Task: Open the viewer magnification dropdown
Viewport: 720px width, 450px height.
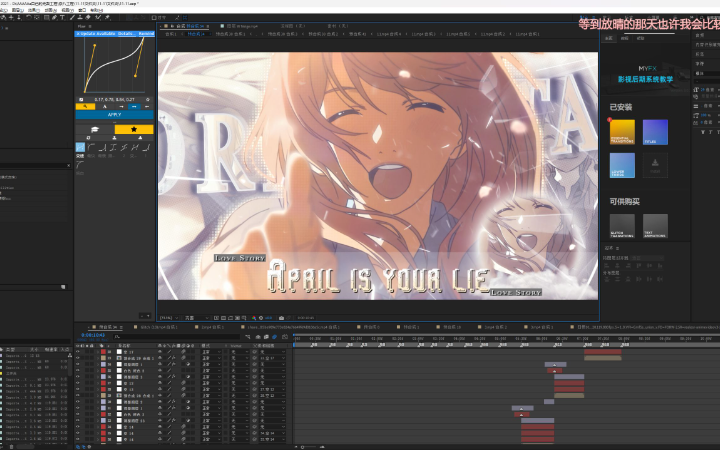Action: 168,318
